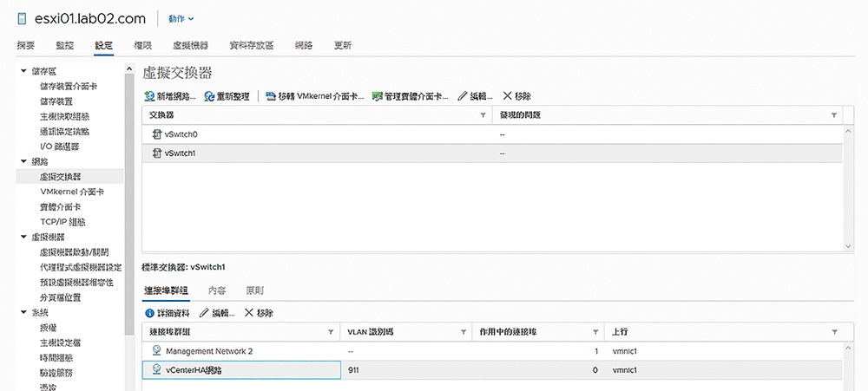Screen dimensions: 868x391
Task: Open the 權限 tab
Action: coord(143,46)
